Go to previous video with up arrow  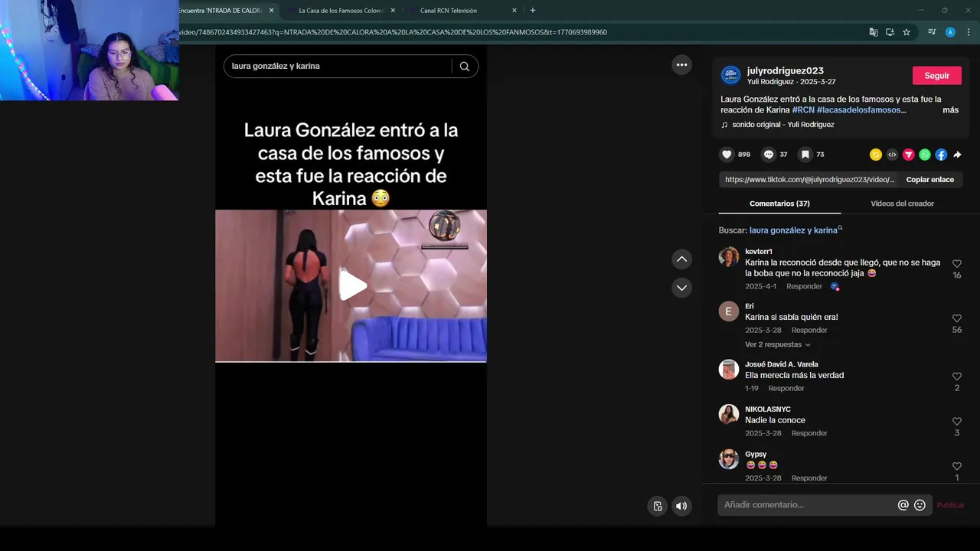click(x=681, y=259)
